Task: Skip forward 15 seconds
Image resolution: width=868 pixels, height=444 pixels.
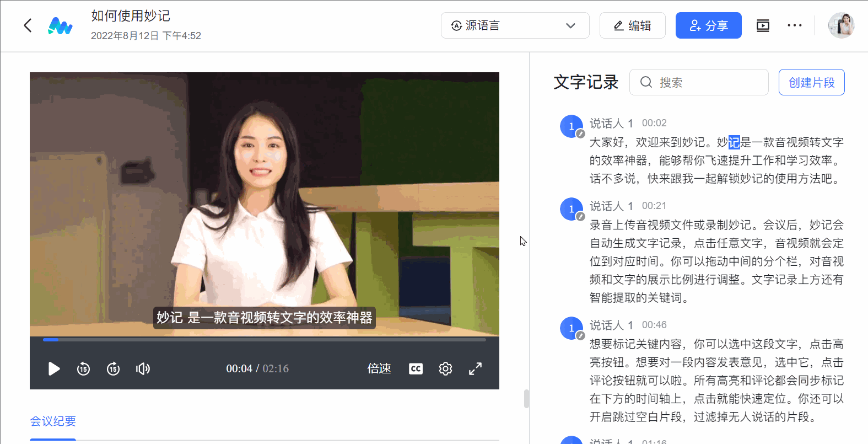Action: [113, 368]
